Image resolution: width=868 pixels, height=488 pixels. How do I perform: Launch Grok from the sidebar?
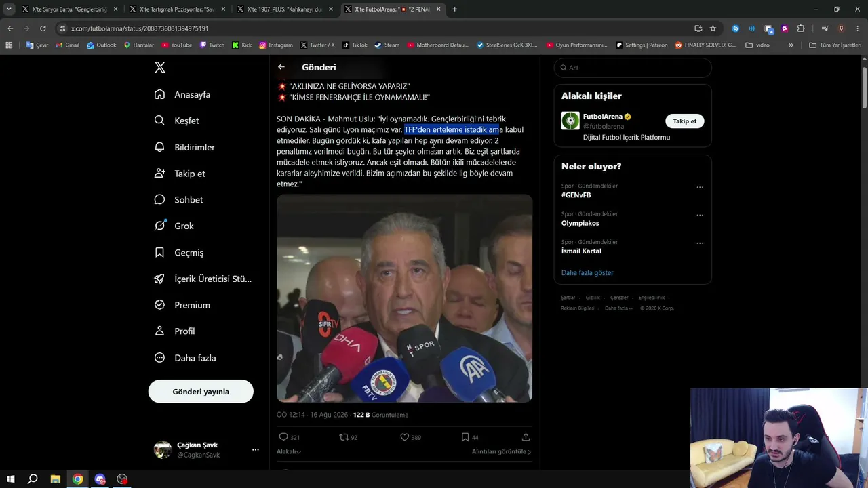174,226
